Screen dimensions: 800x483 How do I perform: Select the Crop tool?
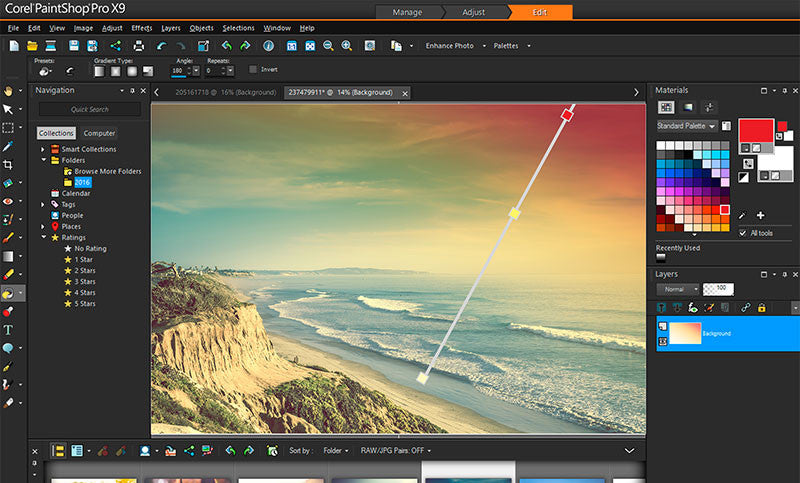tap(8, 164)
